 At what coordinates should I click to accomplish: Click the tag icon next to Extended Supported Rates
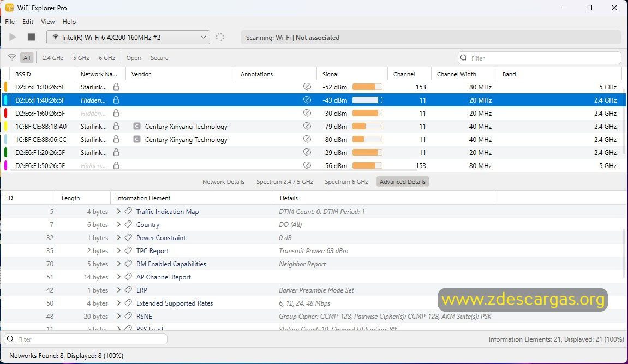click(x=128, y=303)
